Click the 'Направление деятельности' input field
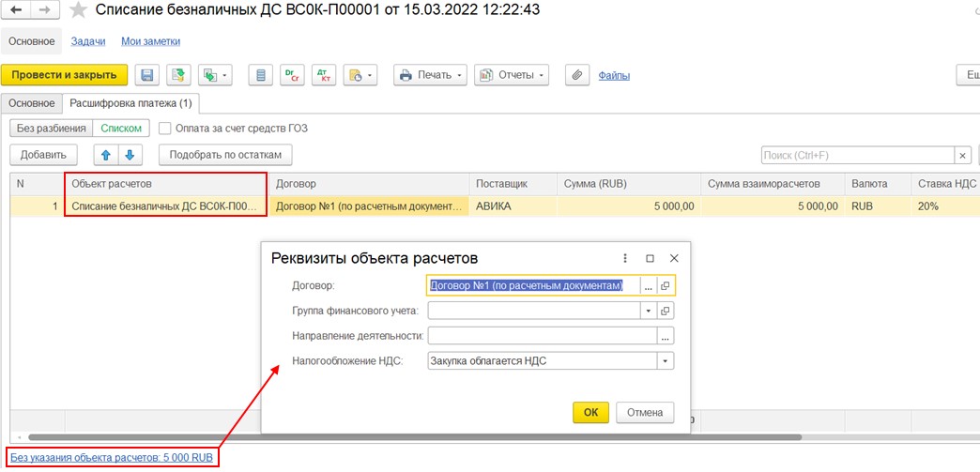This screenshot has height=472, width=980. (541, 335)
